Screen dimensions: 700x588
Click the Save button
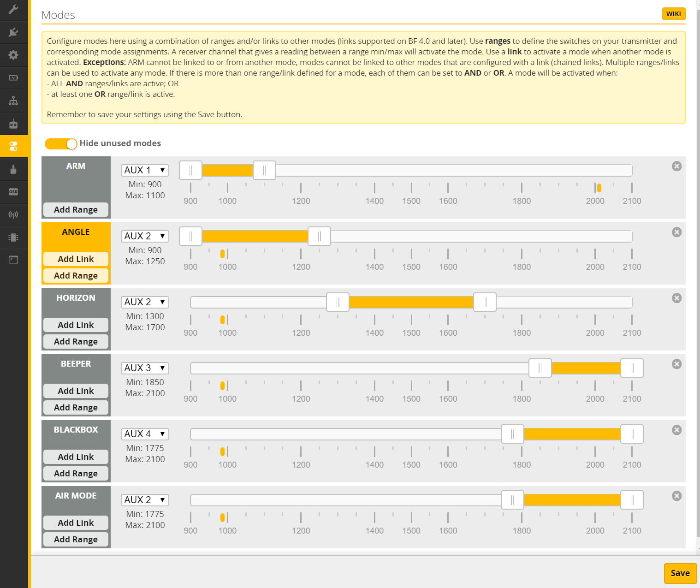[x=680, y=573]
